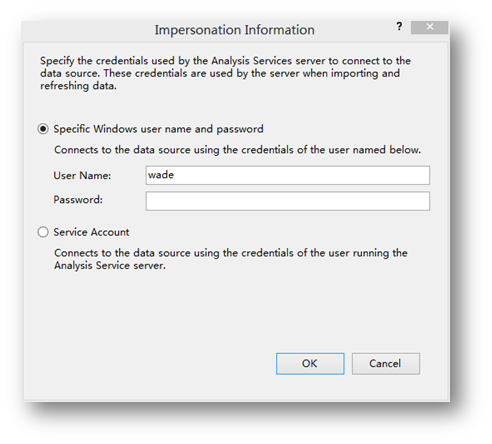Screen dimensions: 492x444
Task: Focus the User Name input field
Action: click(288, 175)
